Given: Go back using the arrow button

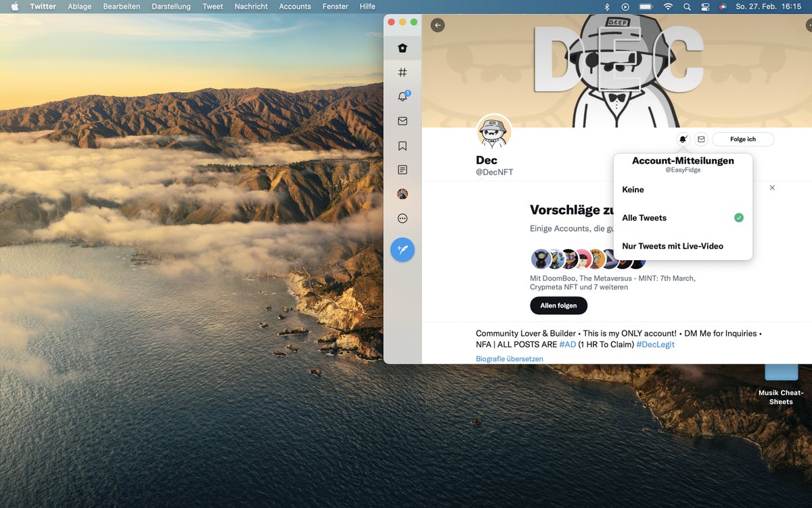Looking at the screenshot, I should click(x=438, y=25).
